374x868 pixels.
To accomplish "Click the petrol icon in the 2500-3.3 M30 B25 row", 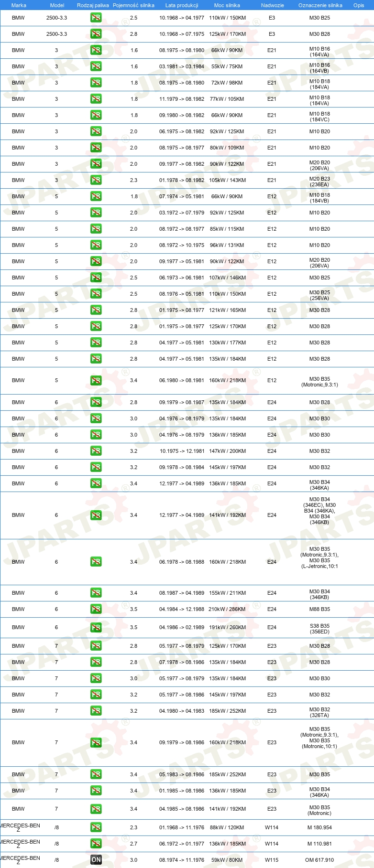I will pos(96,18).
